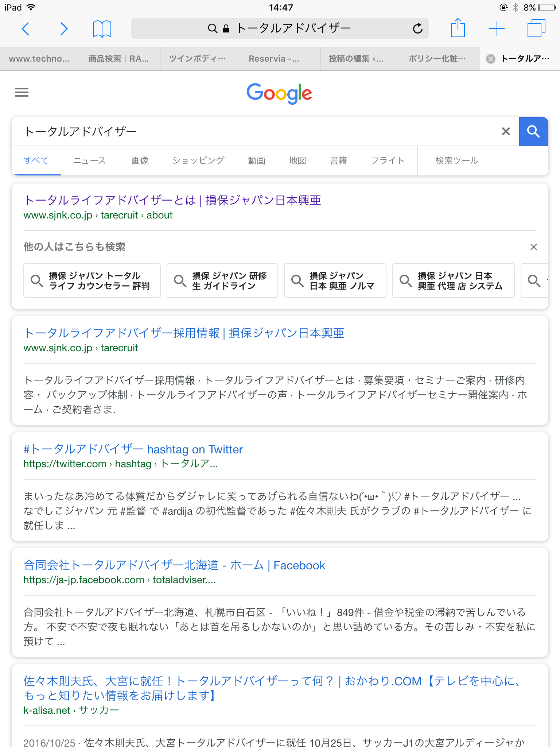
Task: Switch to the ニュース search tab
Action: tap(90, 160)
